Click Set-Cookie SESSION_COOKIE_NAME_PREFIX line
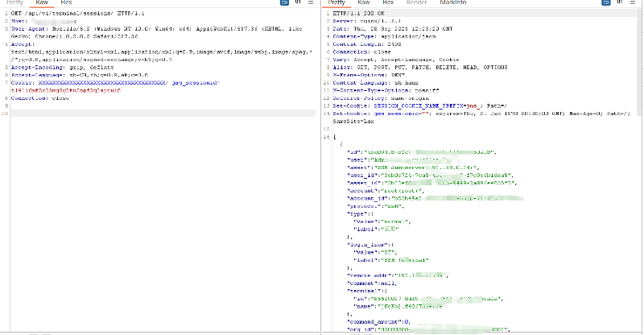 [420, 106]
